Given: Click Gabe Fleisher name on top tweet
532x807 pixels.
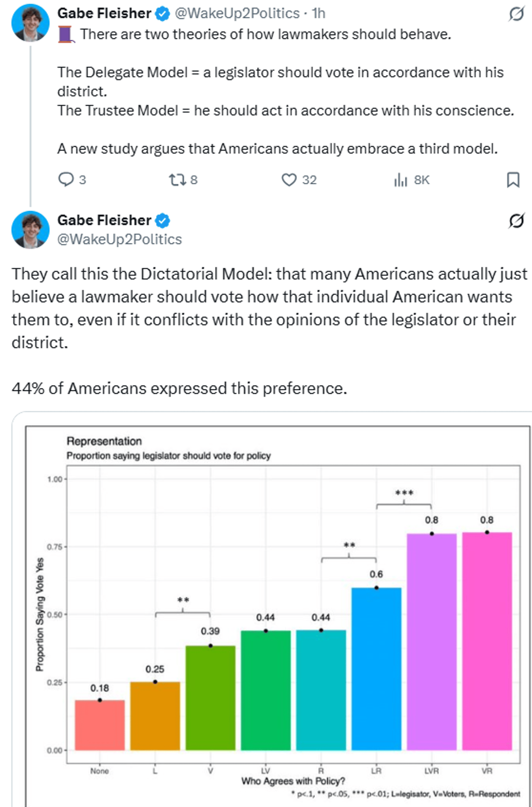Looking at the screenshot, I should tap(104, 14).
